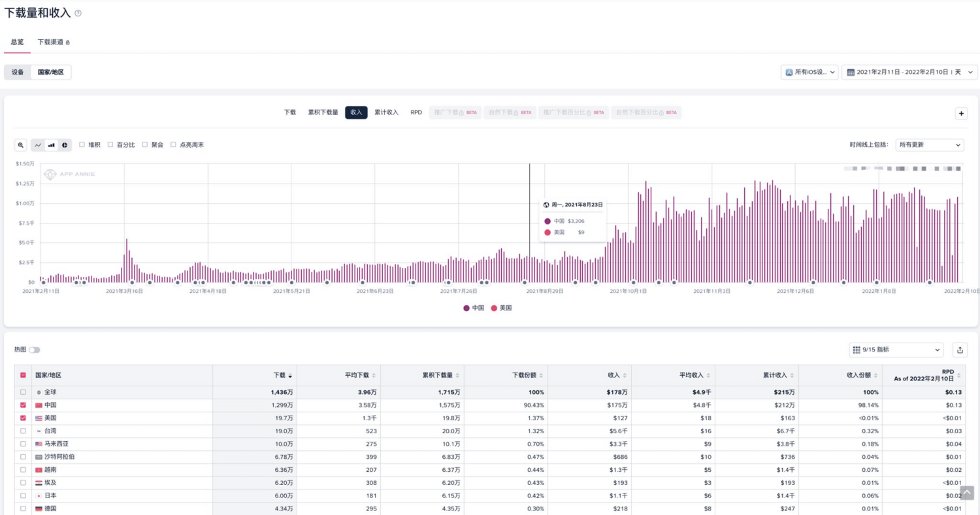Click the 马来西亚 country row
Screen dimensions: 980x515
point(490,444)
